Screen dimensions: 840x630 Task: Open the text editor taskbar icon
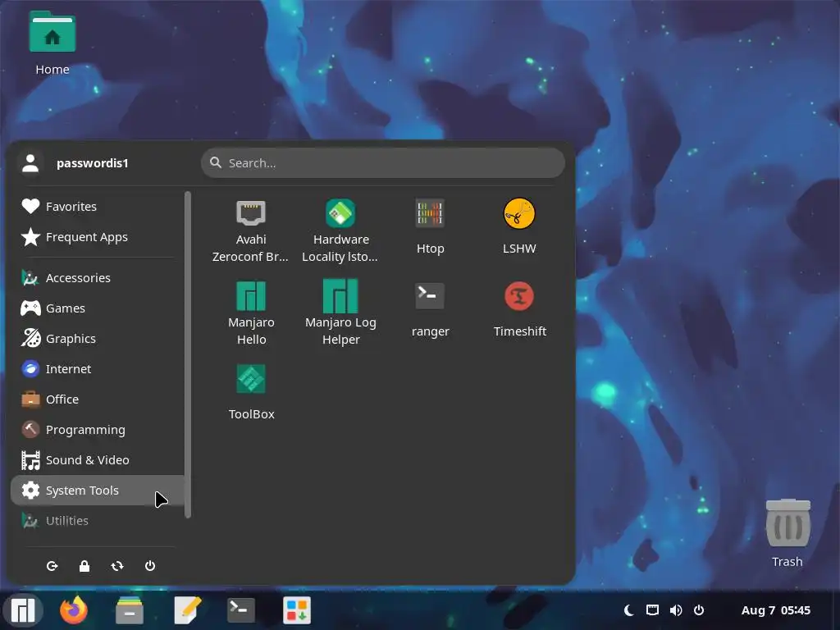pyautogui.click(x=187, y=609)
